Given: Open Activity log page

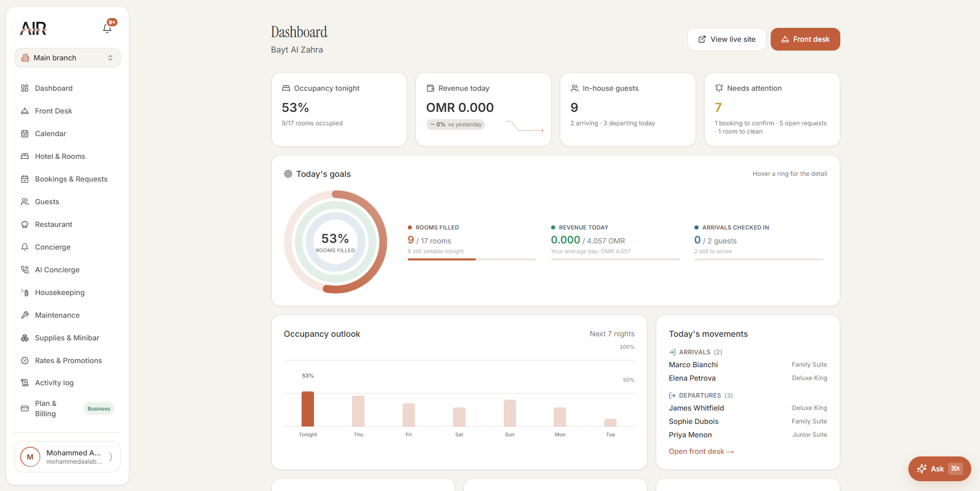Looking at the screenshot, I should pos(68,383).
